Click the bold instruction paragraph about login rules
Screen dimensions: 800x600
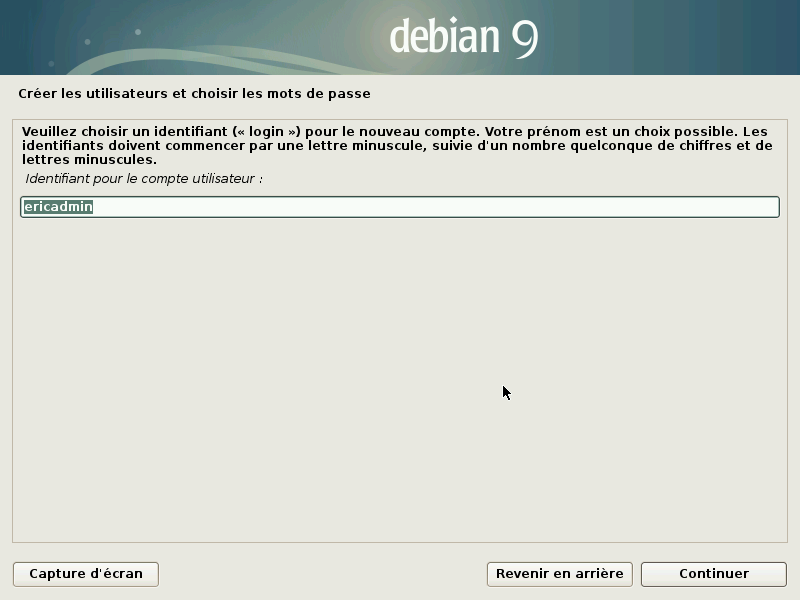coord(400,143)
